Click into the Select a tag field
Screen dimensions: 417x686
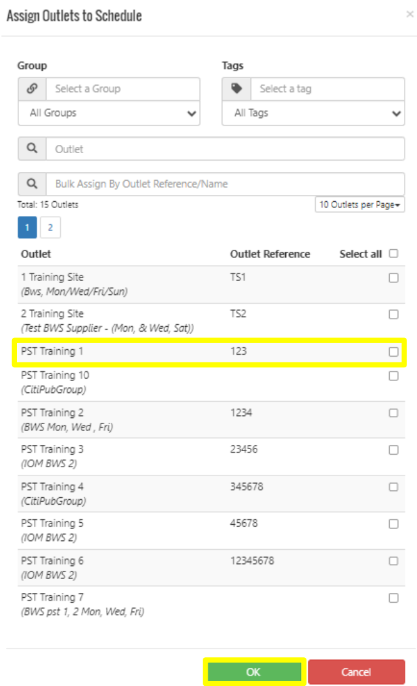coord(328,89)
